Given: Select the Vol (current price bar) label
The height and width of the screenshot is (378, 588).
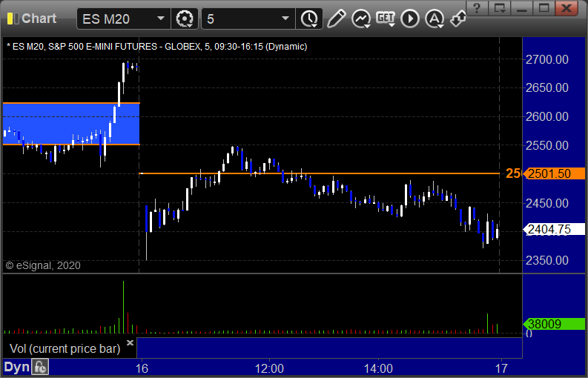Looking at the screenshot, I should pyautogui.click(x=65, y=349).
